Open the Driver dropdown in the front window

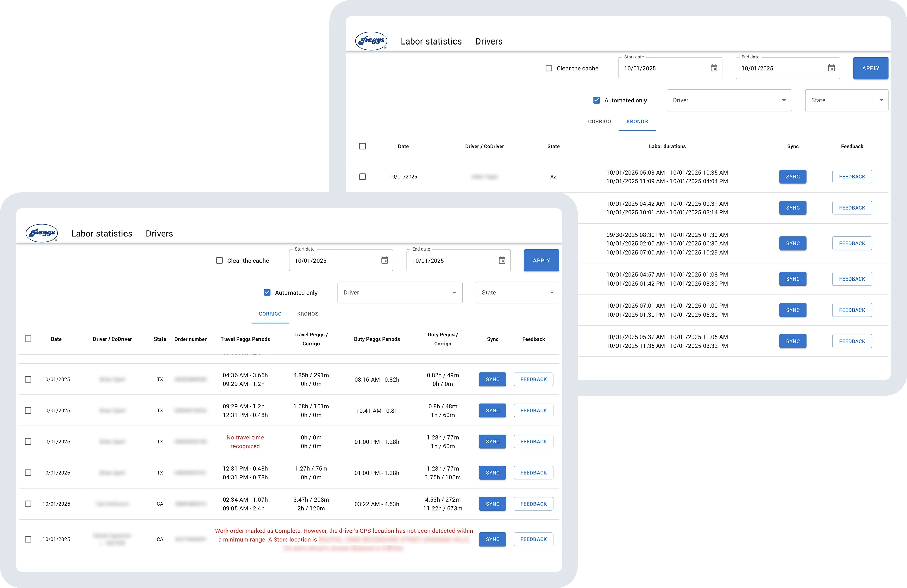(400, 292)
